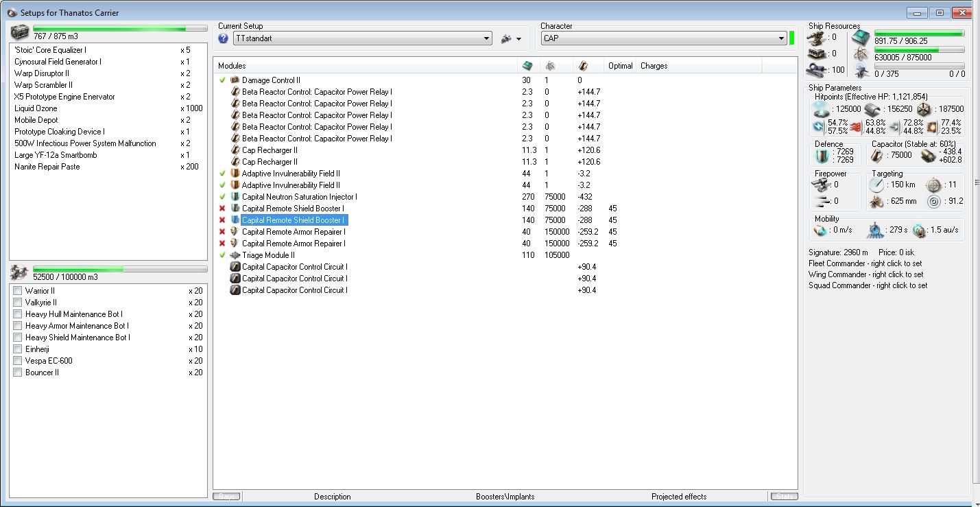
Task: Click the CPU column header icon
Action: 527,66
